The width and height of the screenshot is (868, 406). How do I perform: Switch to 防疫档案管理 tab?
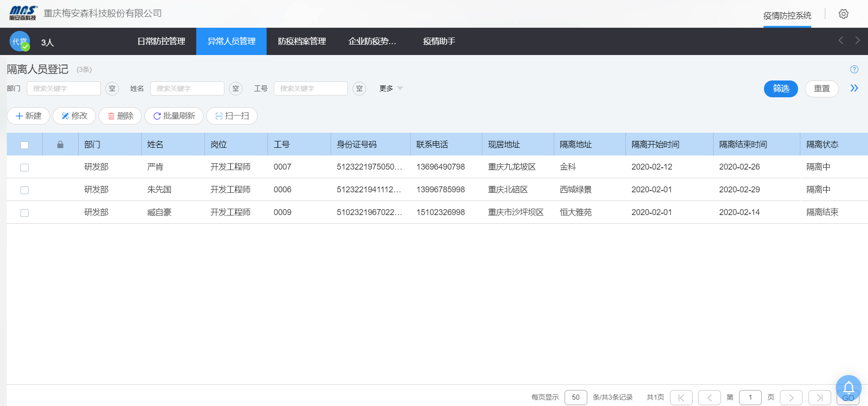(302, 41)
